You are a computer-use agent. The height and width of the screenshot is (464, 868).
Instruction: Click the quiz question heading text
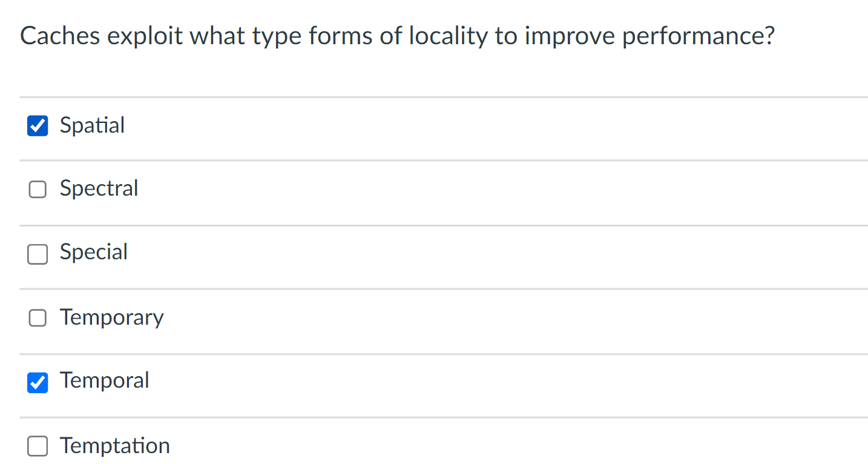click(397, 35)
